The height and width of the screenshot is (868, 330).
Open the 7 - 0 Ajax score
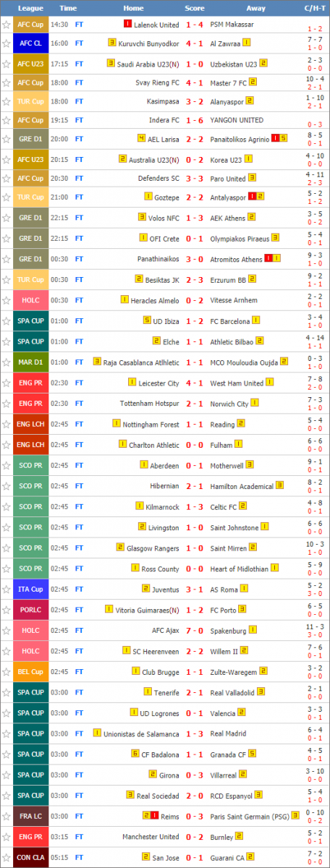(195, 631)
